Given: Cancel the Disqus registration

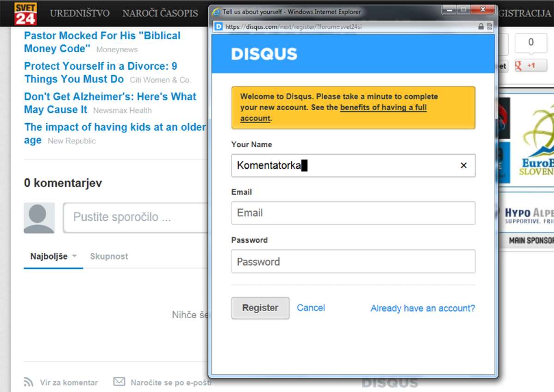Looking at the screenshot, I should (x=311, y=308).
